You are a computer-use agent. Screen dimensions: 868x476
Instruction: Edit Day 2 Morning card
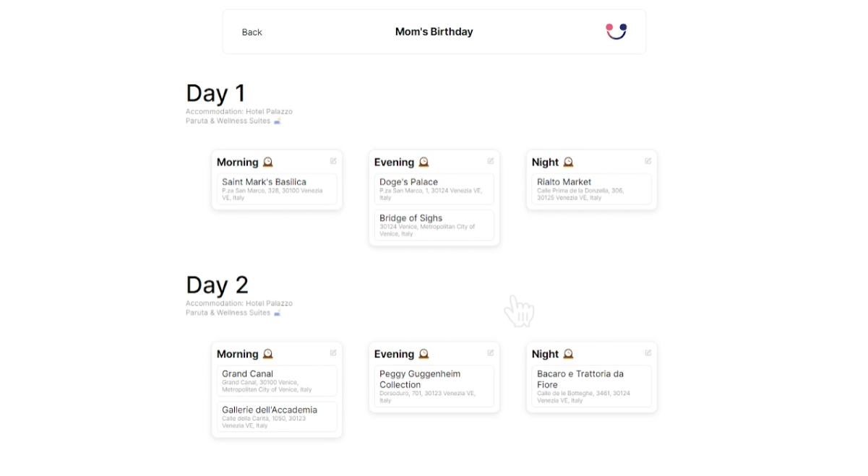tap(333, 353)
